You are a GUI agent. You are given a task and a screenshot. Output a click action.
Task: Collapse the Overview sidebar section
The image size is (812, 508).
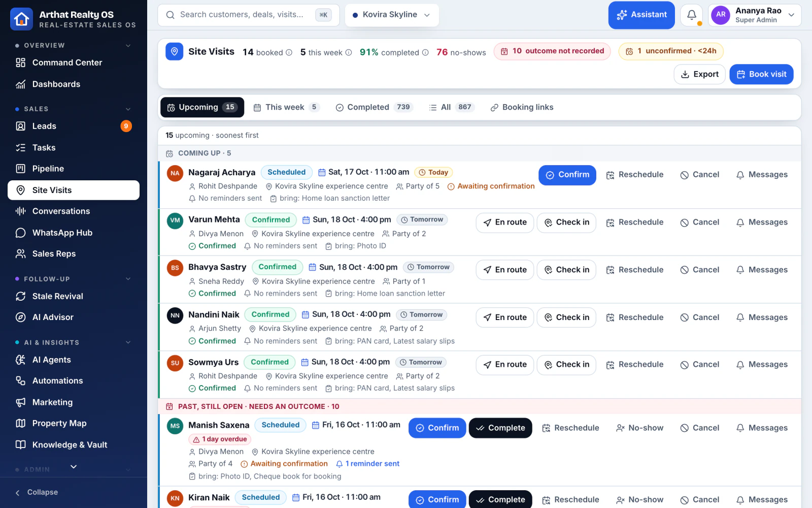[x=128, y=46]
